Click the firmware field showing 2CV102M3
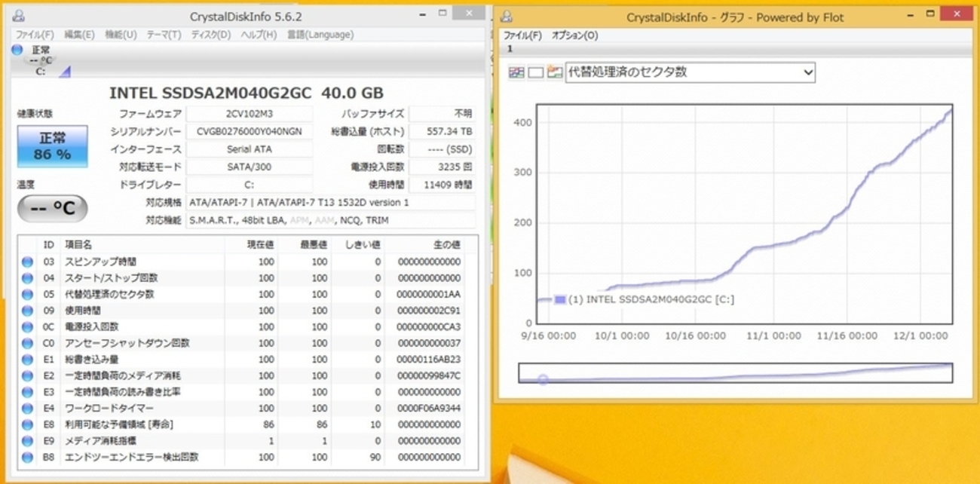 [x=250, y=114]
